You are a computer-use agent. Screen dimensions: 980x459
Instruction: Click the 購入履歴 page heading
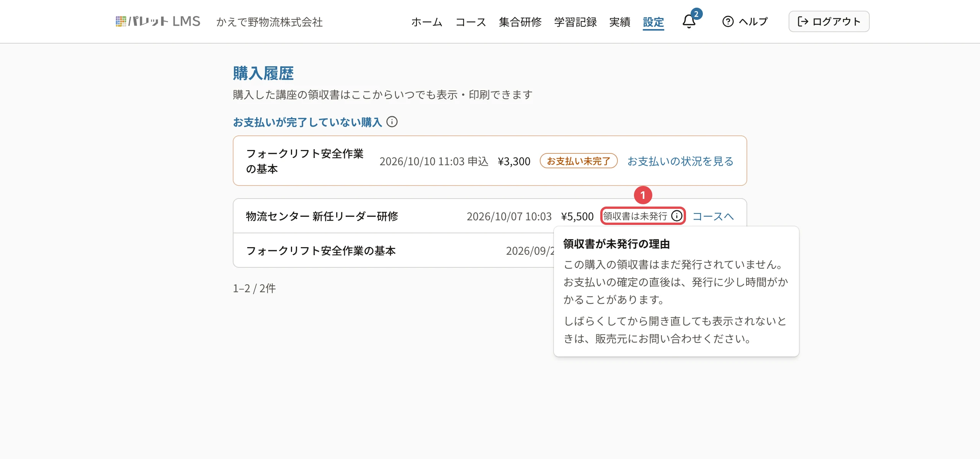pos(263,73)
